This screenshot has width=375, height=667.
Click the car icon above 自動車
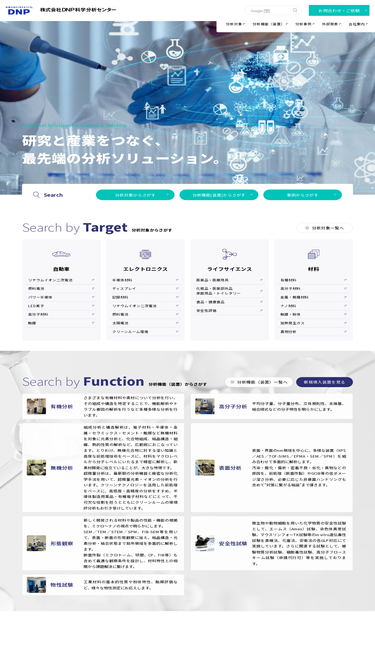(x=61, y=254)
